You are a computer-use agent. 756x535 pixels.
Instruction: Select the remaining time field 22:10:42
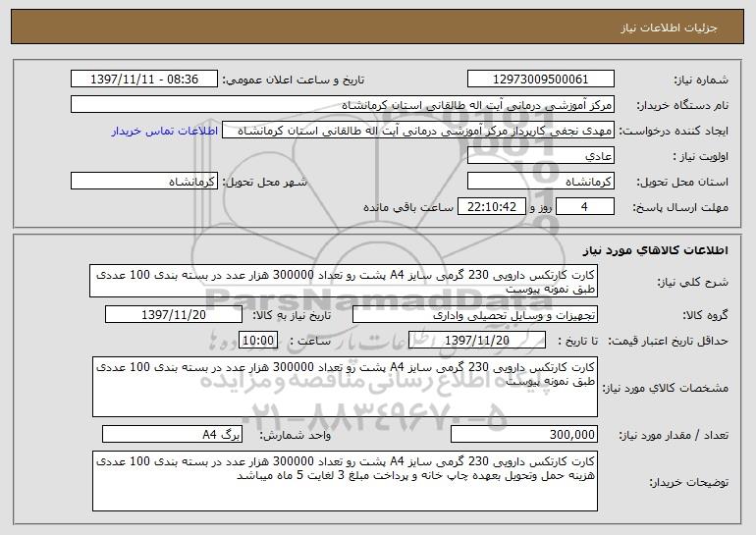pos(491,207)
